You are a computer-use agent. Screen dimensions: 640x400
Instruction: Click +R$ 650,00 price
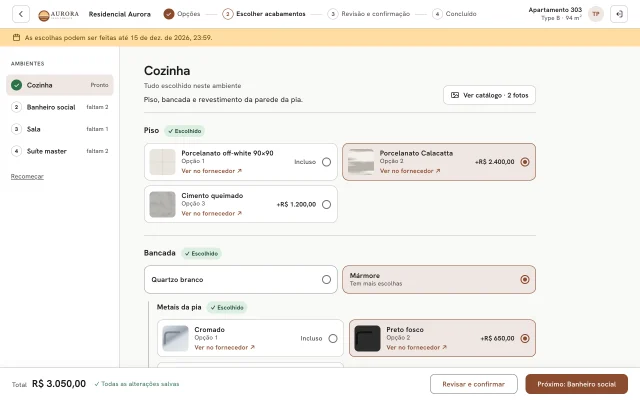498,338
